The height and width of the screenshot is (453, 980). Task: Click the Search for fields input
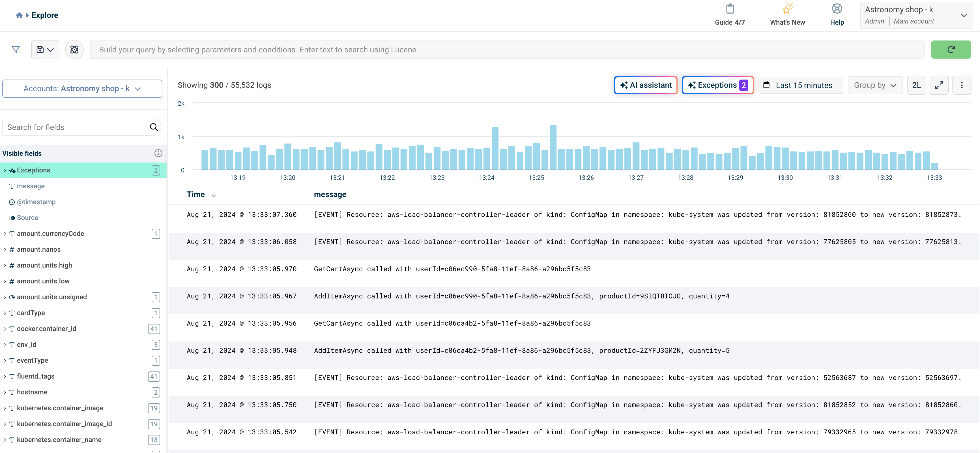coord(76,127)
